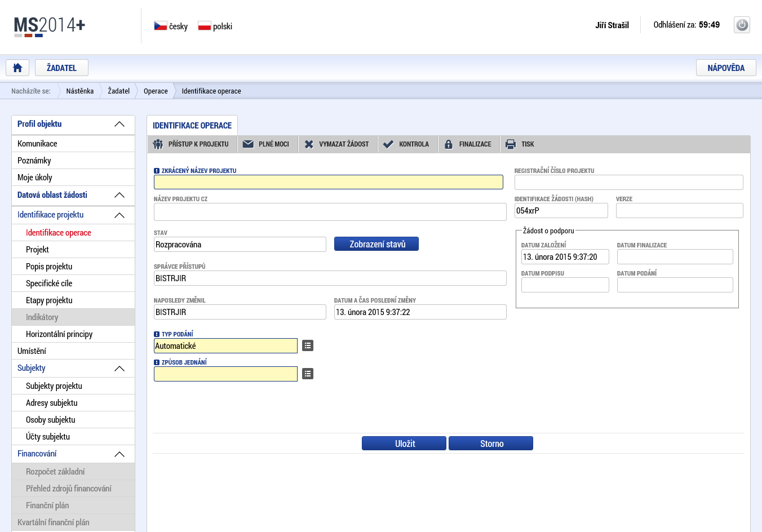The image size is (762, 532).
Task: Click Vymazat žádost toolbar item
Action: pos(338,144)
